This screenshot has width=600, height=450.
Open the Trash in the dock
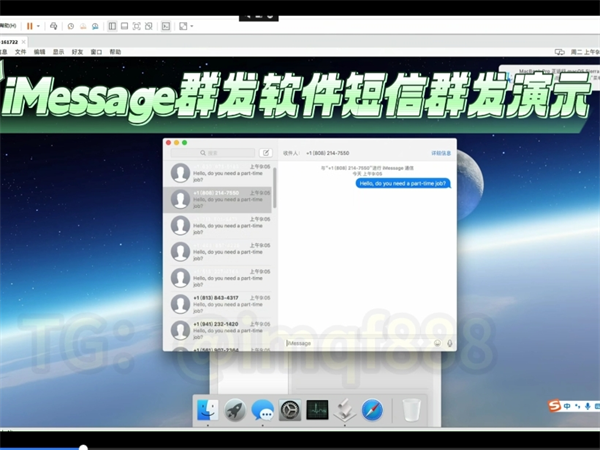[x=411, y=408]
